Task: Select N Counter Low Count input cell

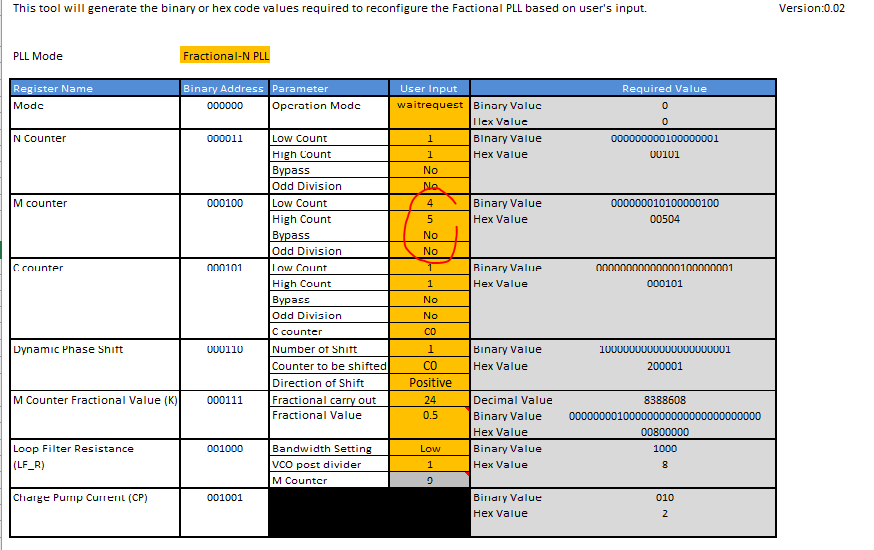Action: click(430, 138)
